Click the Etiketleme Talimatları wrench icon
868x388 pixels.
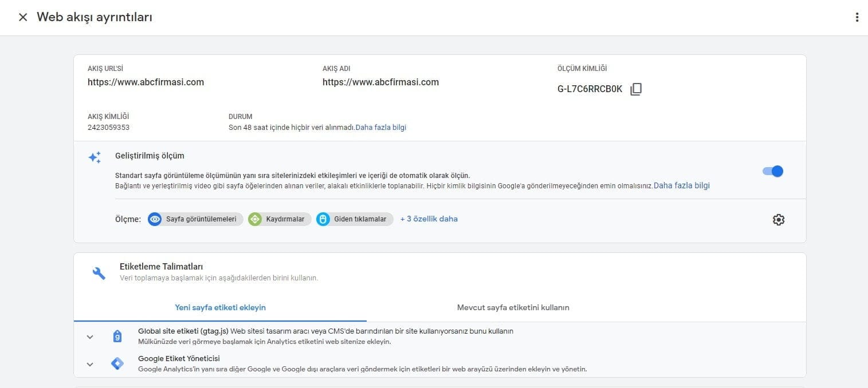[x=99, y=273]
